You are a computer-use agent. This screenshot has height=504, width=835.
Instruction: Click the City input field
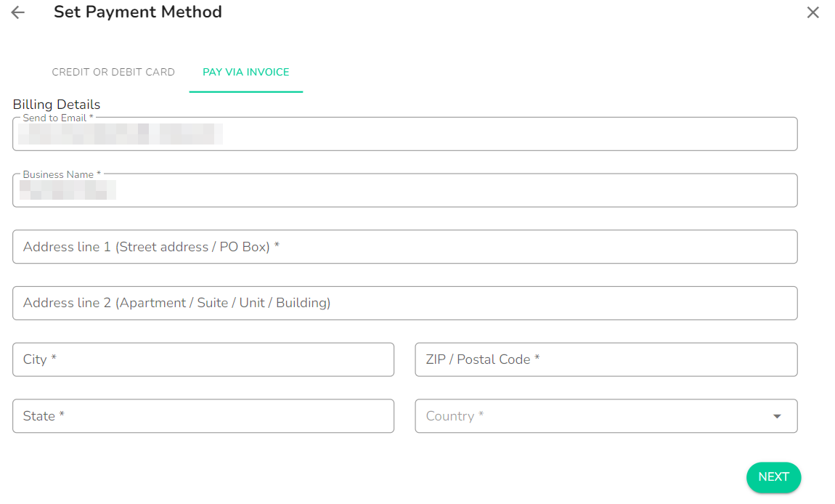[203, 359]
